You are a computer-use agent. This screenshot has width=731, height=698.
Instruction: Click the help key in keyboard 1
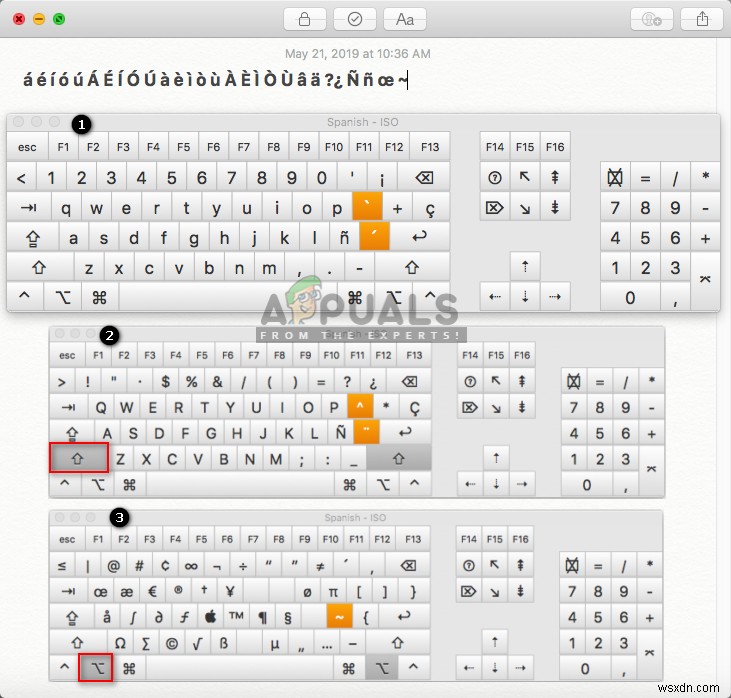(495, 177)
